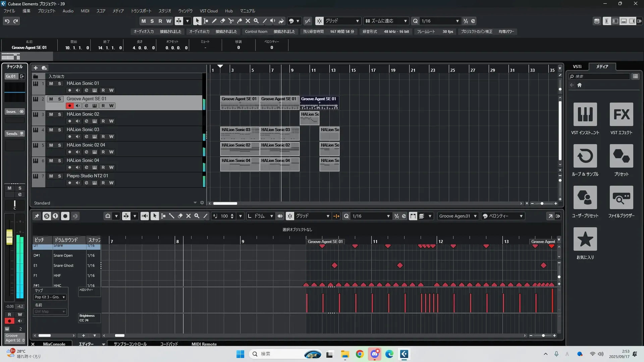Select the Glue tool in main toolbar
This screenshot has height=362, width=644.
click(239, 21)
